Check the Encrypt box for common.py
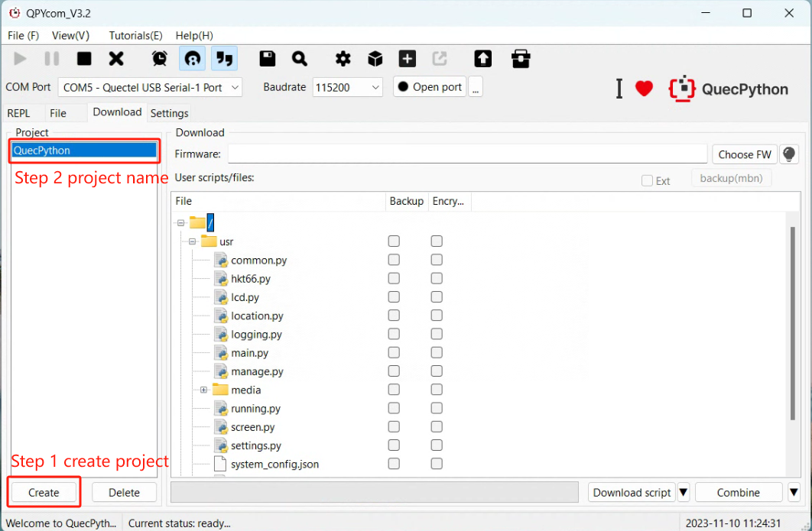Viewport: 812px width, 531px height. pyautogui.click(x=437, y=260)
